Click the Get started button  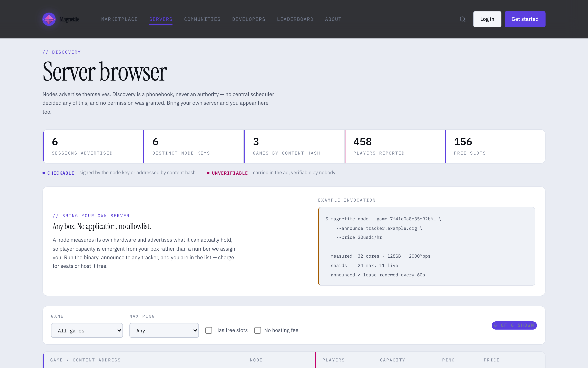(x=525, y=19)
